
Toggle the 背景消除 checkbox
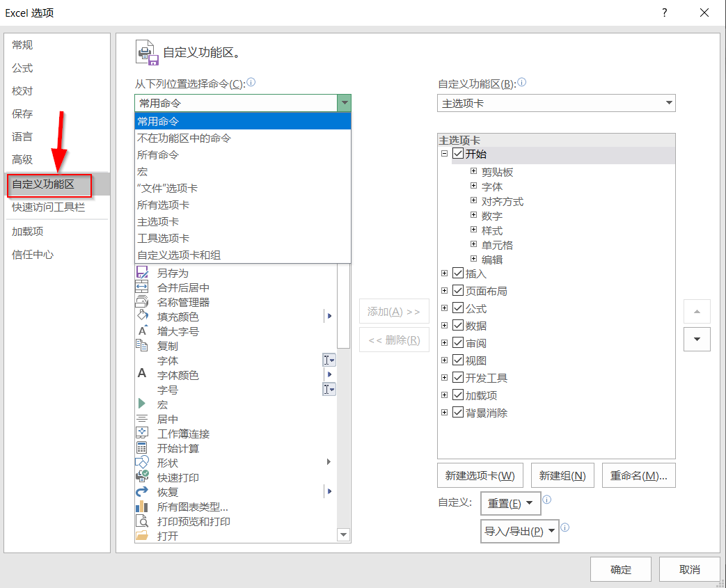click(458, 412)
